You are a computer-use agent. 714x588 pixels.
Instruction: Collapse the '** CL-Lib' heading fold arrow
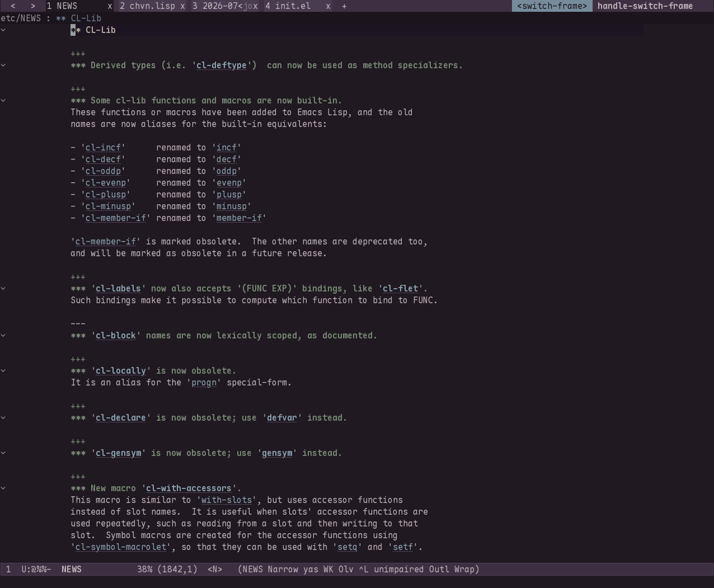pos(3,30)
